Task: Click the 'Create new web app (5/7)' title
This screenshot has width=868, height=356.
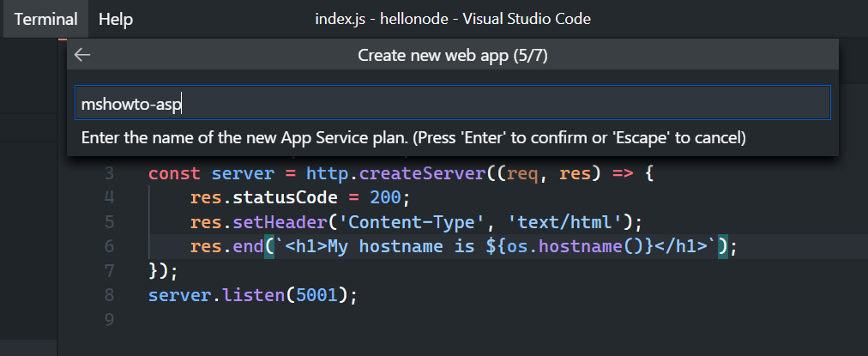Action: (x=453, y=56)
